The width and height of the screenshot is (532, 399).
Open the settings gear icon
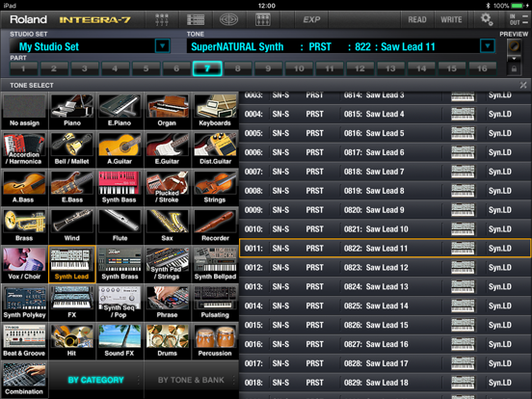[486, 19]
